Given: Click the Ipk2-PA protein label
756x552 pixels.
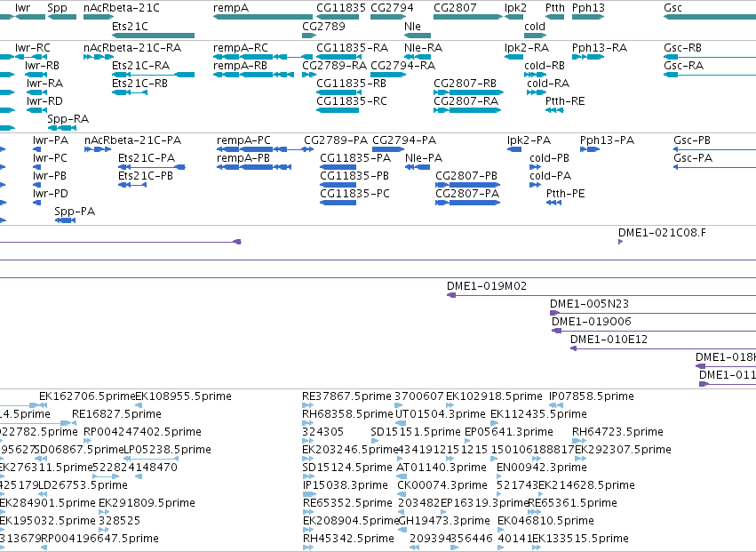Looking at the screenshot, I should [529, 140].
